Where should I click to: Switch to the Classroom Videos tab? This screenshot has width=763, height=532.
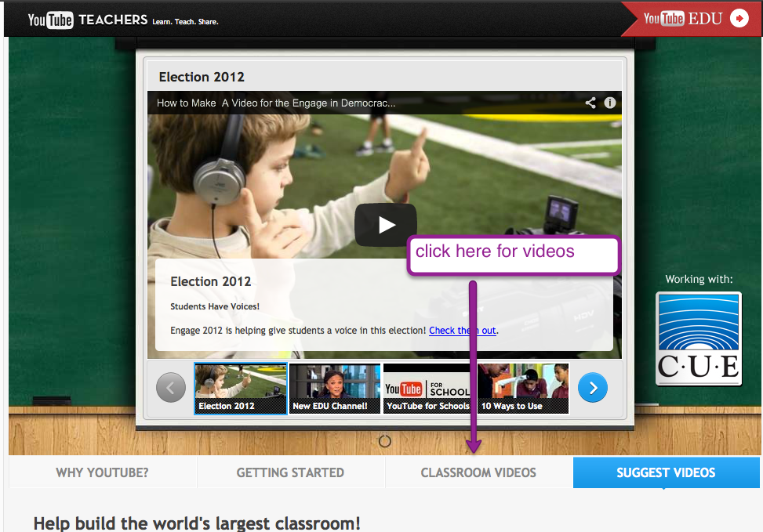coord(478,472)
